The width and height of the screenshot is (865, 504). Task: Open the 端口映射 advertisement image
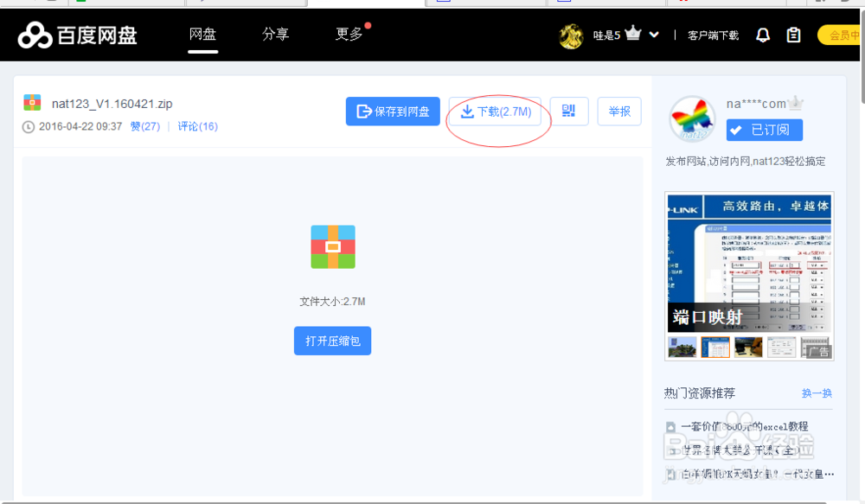click(749, 263)
